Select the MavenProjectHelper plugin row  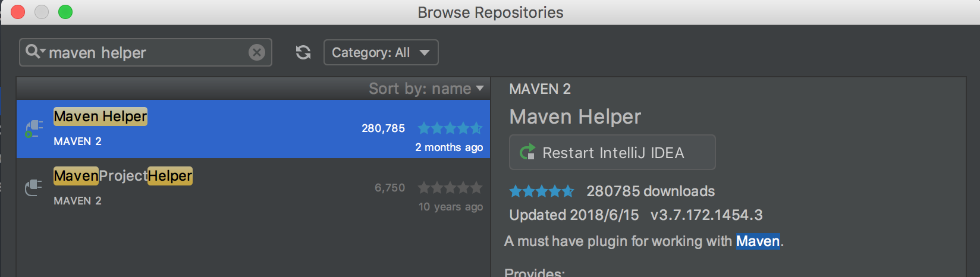click(253, 188)
